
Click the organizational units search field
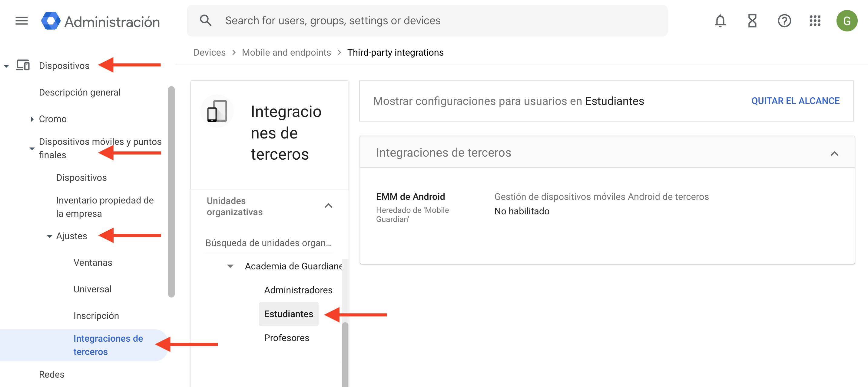269,243
